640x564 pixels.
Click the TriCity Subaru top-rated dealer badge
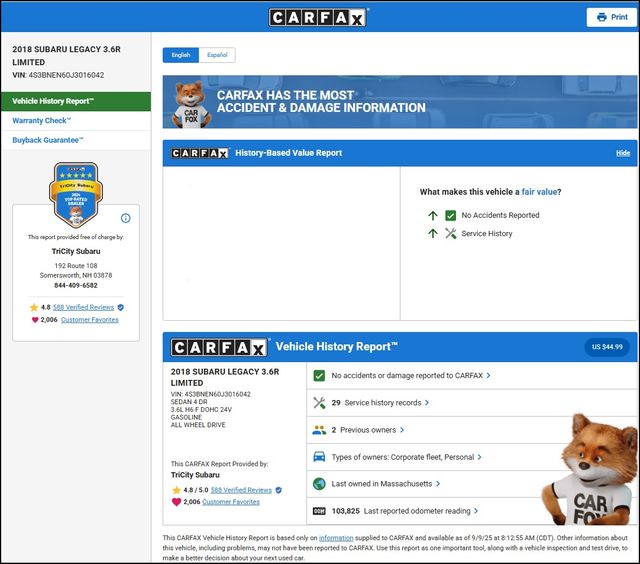point(76,194)
